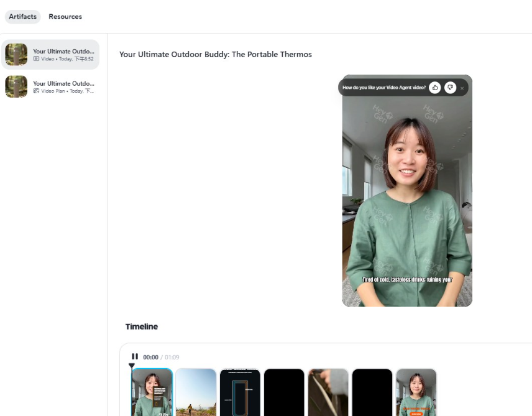532x416 pixels.
Task: Click the thumbs down feedback icon
Action: (450, 88)
